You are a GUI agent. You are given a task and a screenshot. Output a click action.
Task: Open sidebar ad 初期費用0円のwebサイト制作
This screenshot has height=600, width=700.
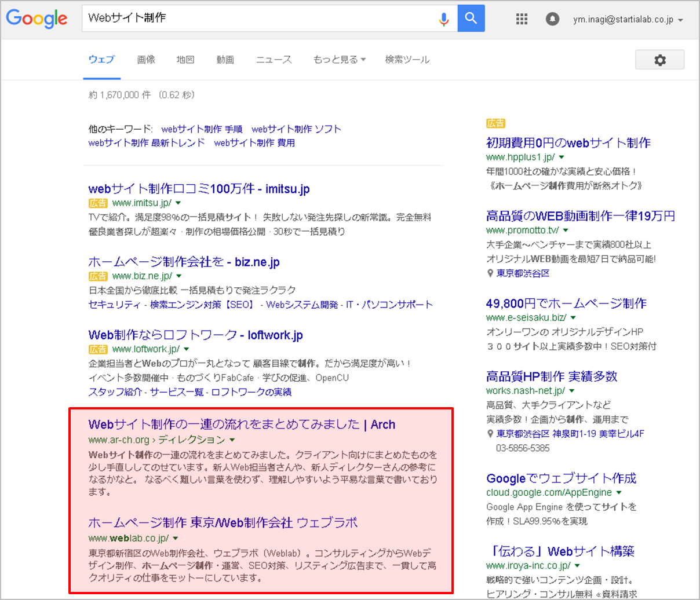coord(568,142)
